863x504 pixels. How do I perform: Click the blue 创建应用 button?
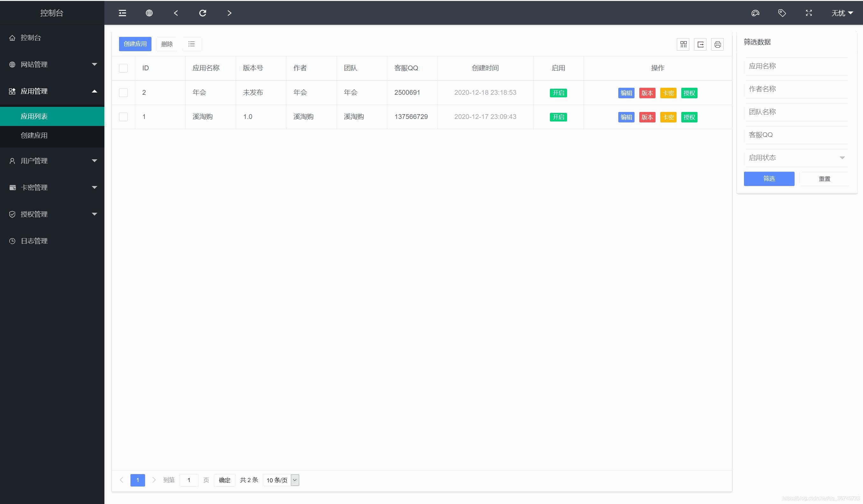[135, 44]
